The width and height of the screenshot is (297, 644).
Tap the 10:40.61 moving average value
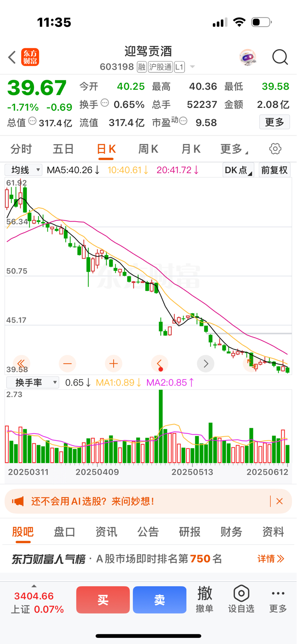128,170
